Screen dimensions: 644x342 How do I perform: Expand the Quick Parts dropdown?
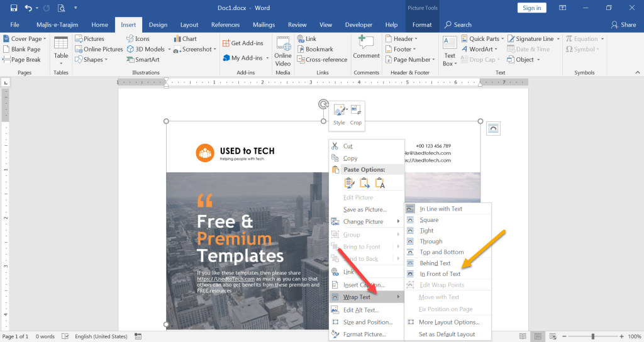(x=502, y=38)
